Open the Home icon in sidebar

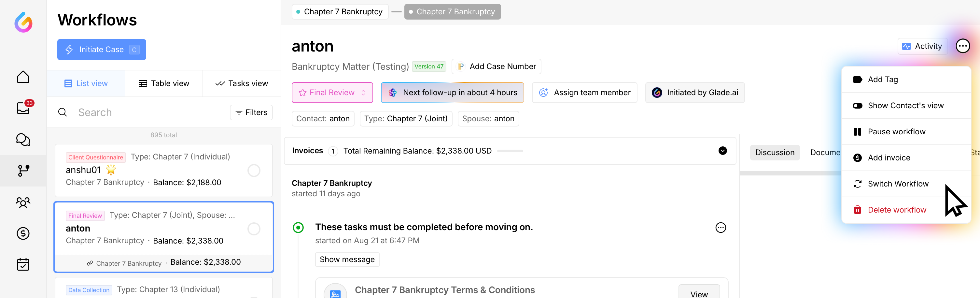23,77
